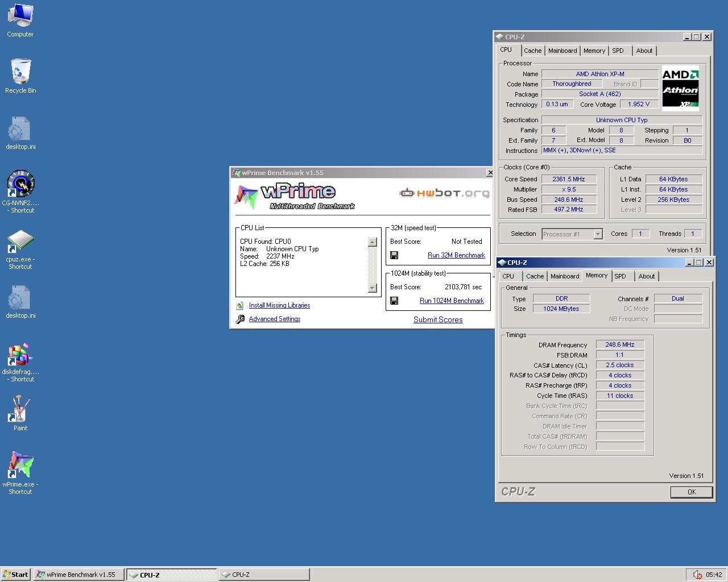Open the Processor selection dropdown

pos(572,234)
